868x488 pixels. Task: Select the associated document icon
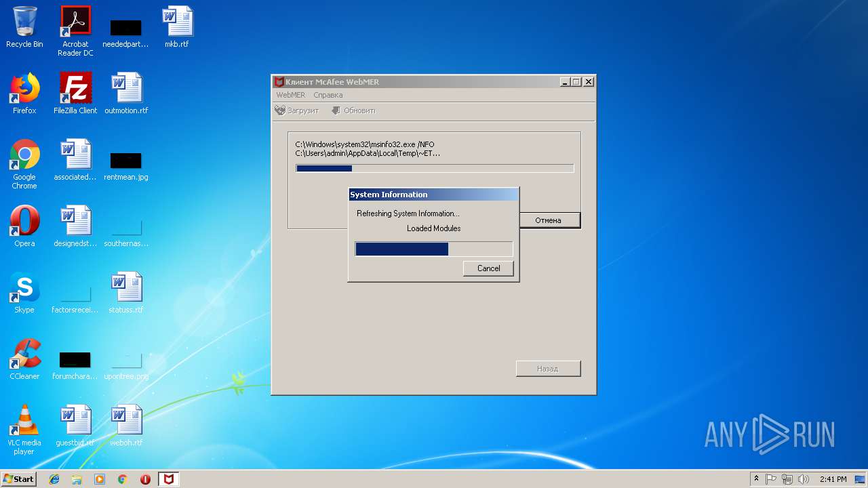coord(75,160)
